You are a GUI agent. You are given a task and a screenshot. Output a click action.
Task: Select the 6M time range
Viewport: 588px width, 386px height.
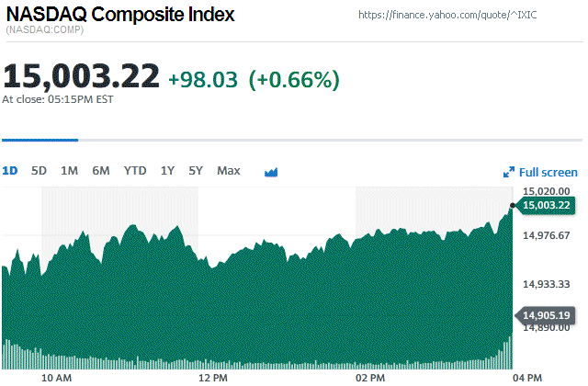(x=101, y=170)
